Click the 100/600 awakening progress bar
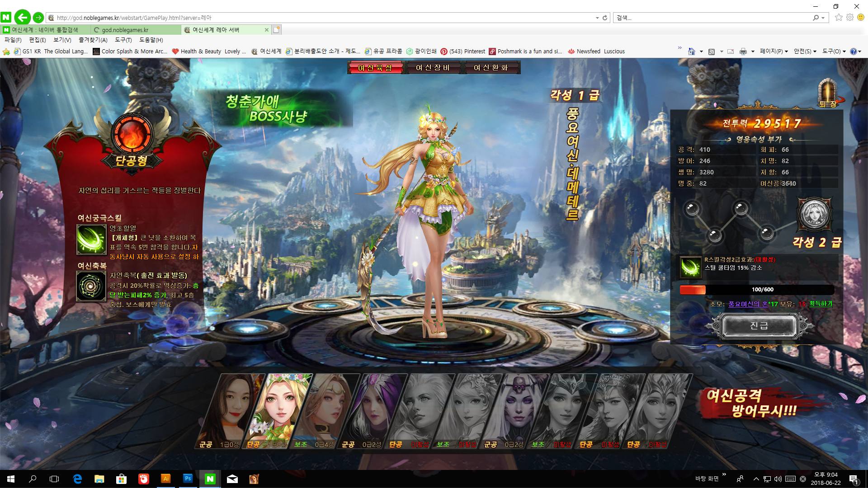Image resolution: width=868 pixels, height=488 pixels. coord(757,290)
